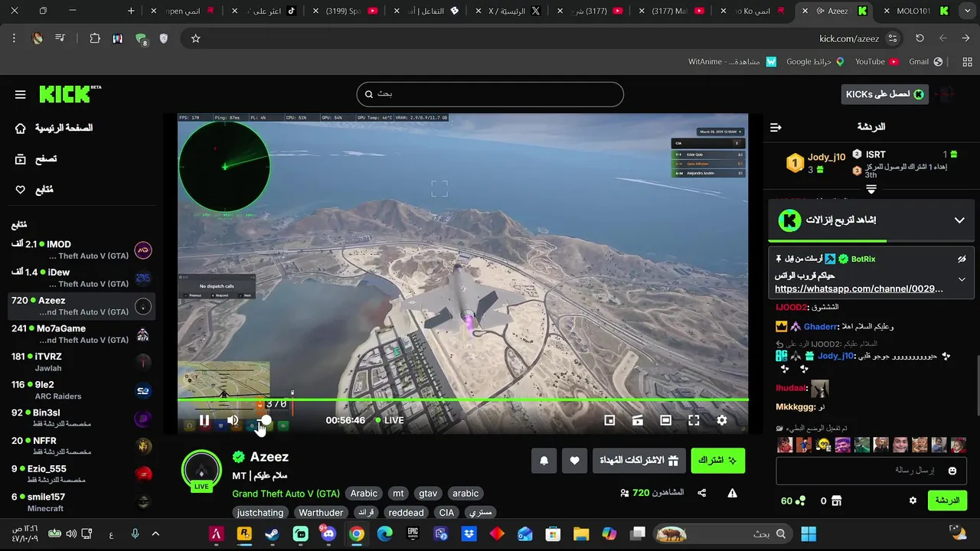The width and height of the screenshot is (980, 551).
Task: Expand the watch-to-win drops panel
Action: point(959,220)
